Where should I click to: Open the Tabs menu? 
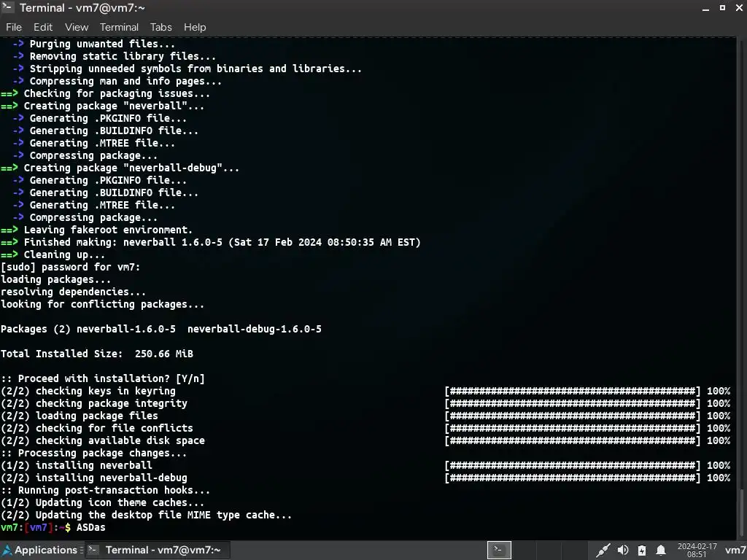click(161, 27)
